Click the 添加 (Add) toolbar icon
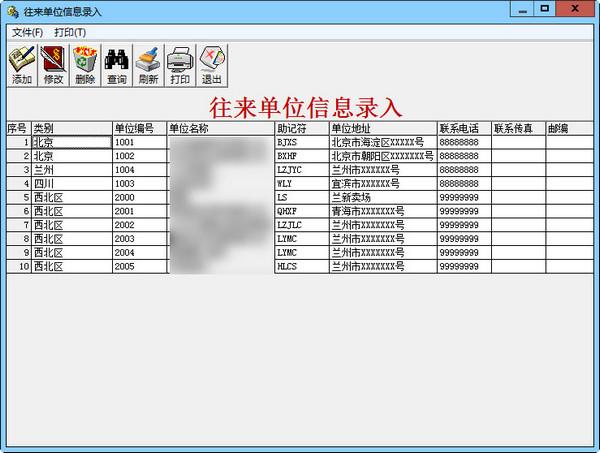This screenshot has width=600, height=453. [22, 65]
